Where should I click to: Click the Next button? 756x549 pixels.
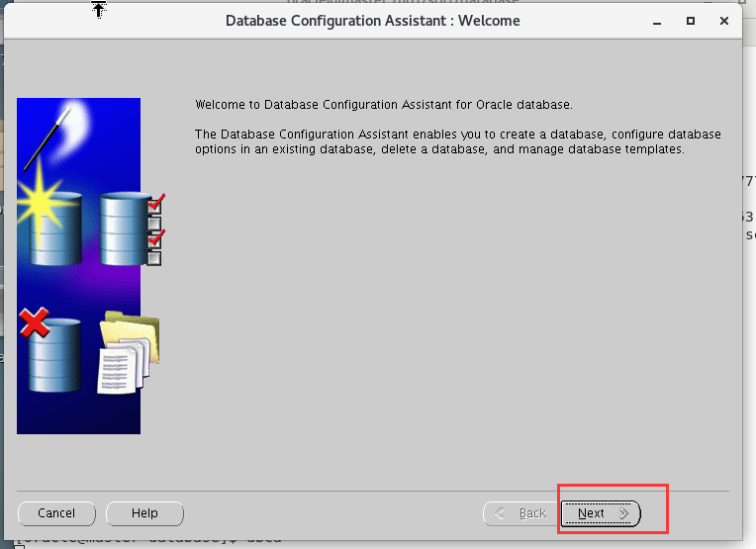[x=601, y=513]
